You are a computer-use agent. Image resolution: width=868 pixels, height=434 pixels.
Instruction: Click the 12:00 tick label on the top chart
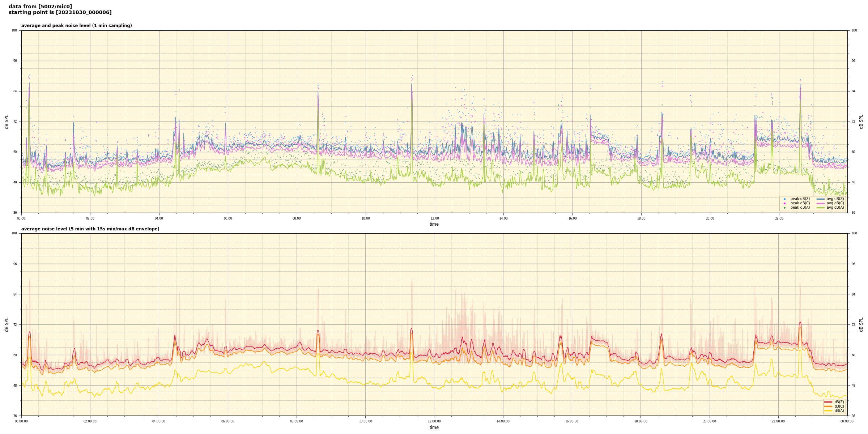434,218
